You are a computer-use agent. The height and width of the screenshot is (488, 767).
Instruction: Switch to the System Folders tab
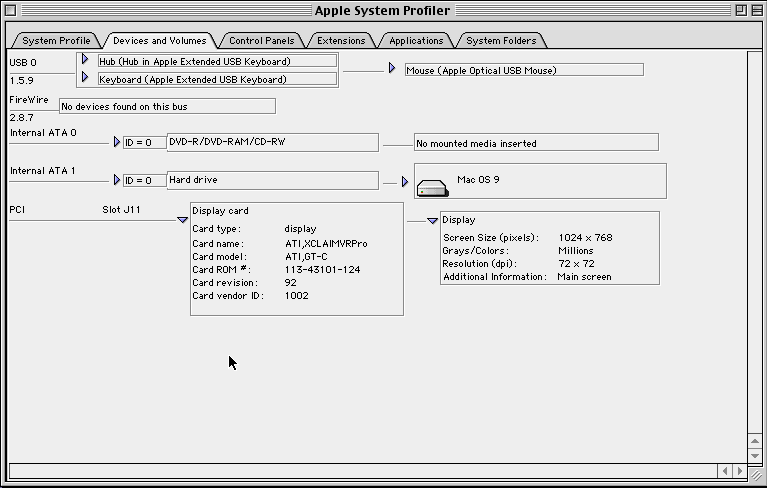click(501, 41)
